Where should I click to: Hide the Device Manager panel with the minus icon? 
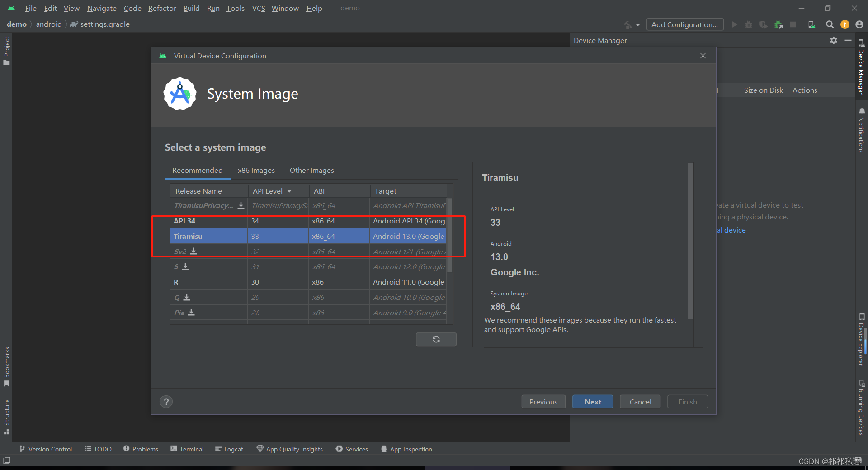pos(848,40)
